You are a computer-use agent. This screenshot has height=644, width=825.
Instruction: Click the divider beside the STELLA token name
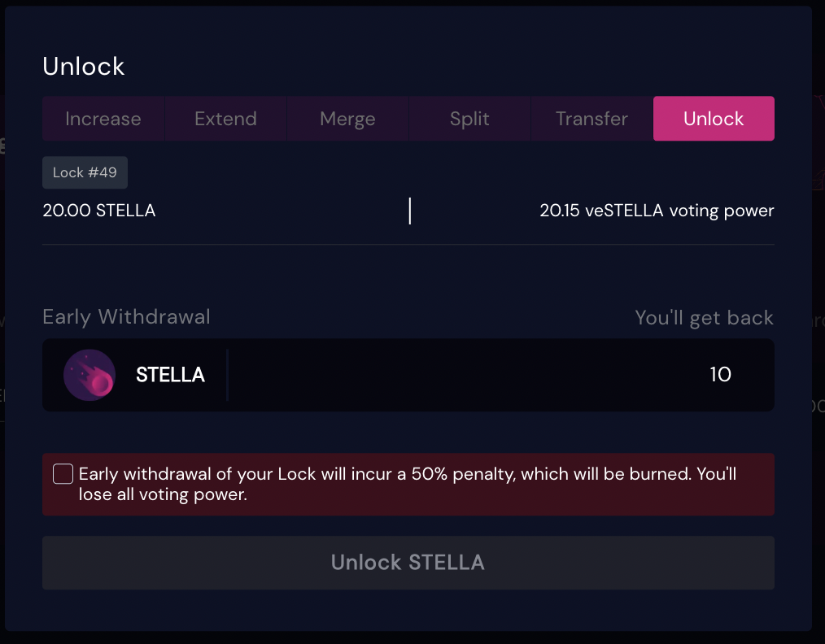(x=227, y=375)
